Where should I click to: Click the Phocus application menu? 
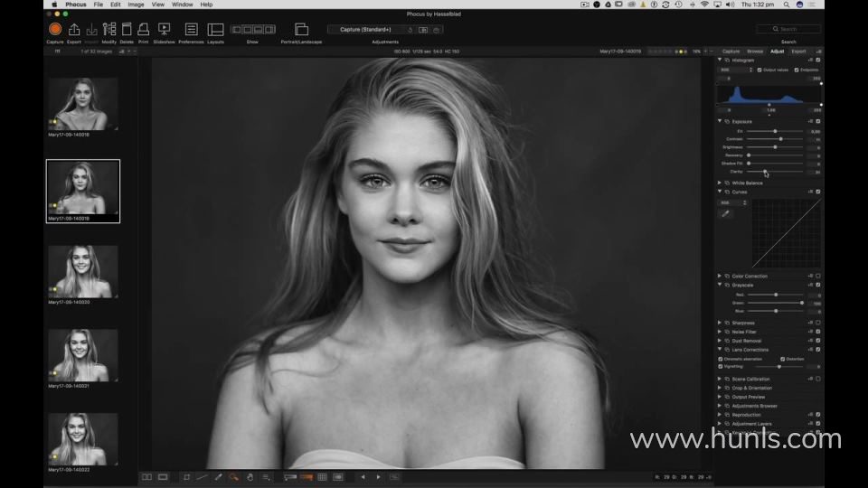pyautogui.click(x=76, y=5)
